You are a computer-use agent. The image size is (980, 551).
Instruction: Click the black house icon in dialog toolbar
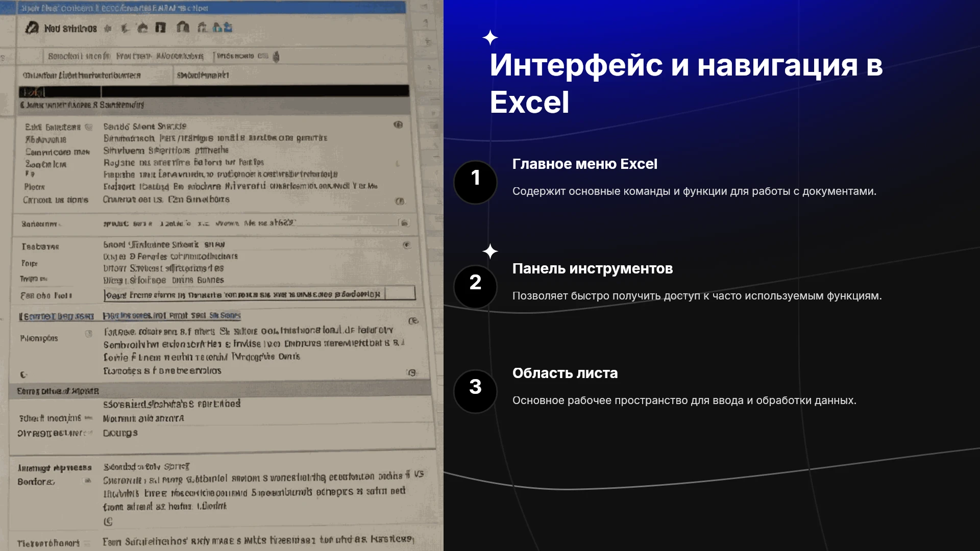click(142, 28)
